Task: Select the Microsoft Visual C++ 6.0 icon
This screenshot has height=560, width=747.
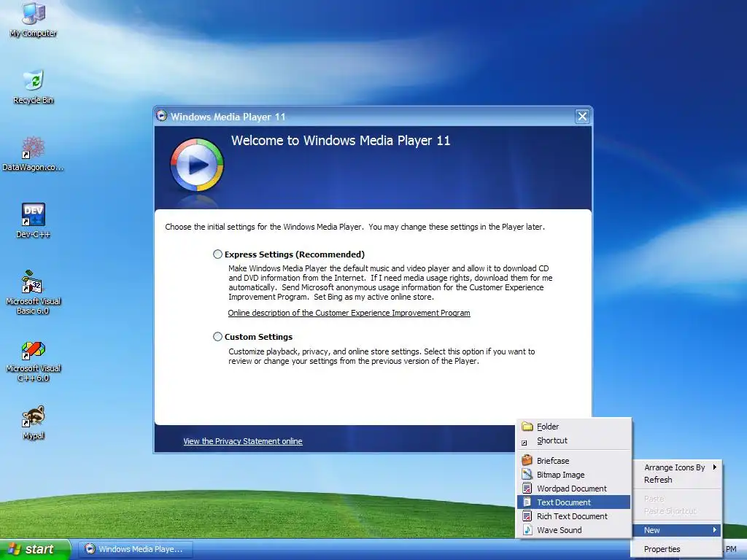Action: (x=33, y=361)
